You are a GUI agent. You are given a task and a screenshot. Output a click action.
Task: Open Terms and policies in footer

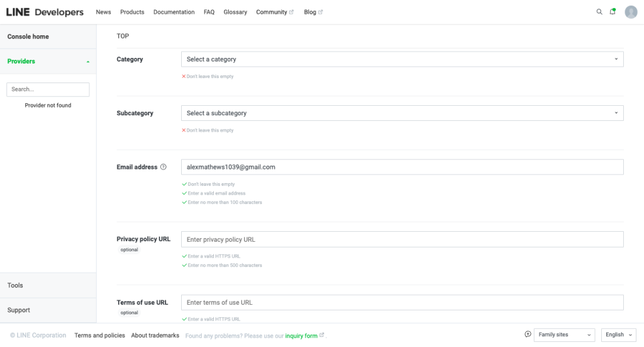99,336
